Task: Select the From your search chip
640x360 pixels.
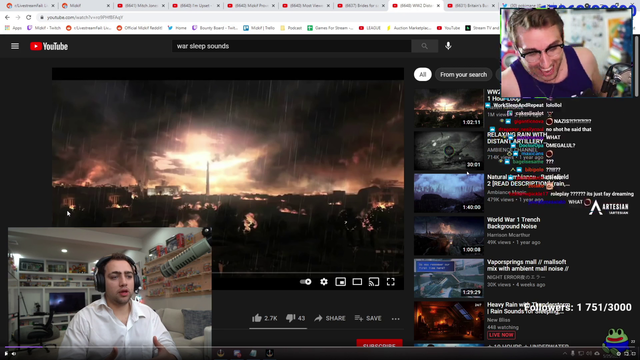Action: click(463, 74)
